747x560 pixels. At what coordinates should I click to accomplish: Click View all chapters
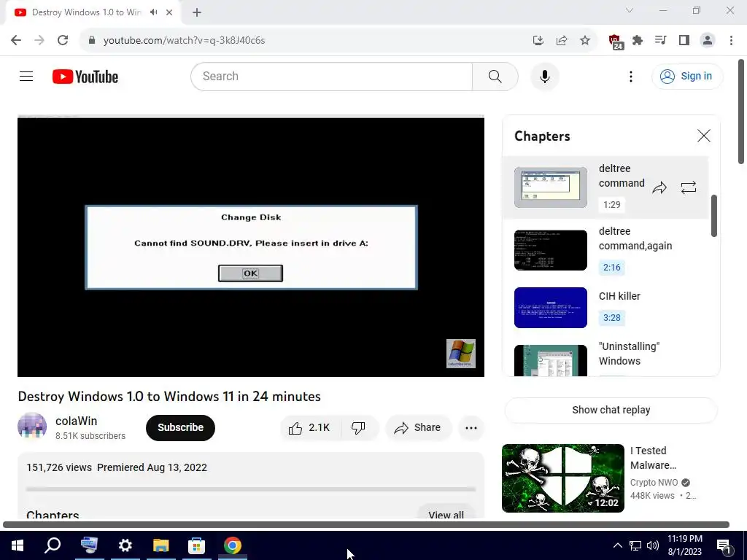(446, 513)
